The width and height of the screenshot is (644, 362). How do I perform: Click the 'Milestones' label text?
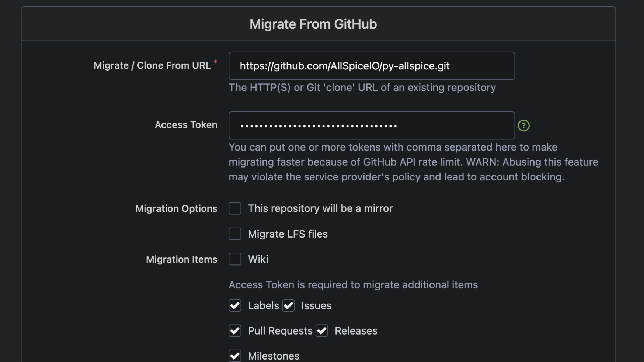point(273,356)
